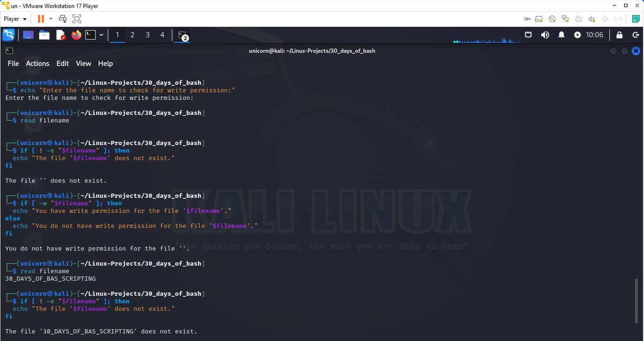Open the Player dropdown menu
The image size is (644, 341).
tap(14, 18)
